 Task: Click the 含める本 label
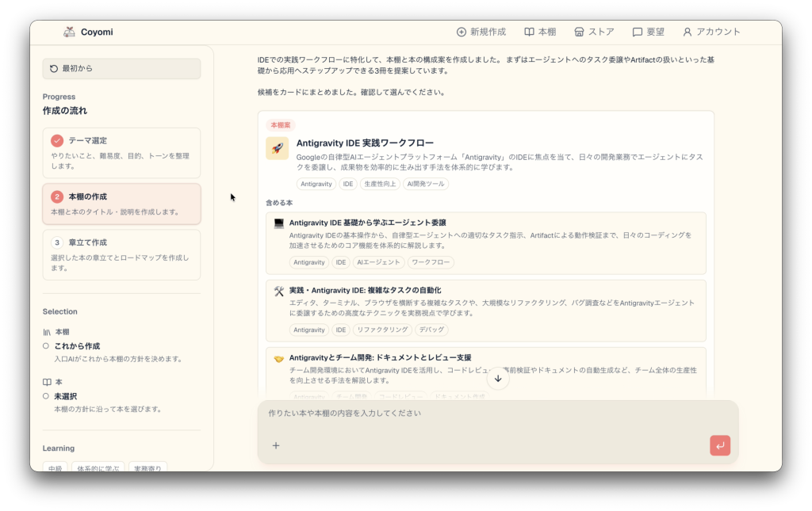279,204
